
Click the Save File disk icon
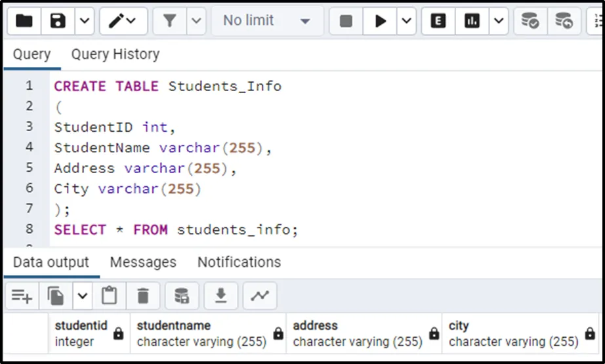[x=58, y=21]
